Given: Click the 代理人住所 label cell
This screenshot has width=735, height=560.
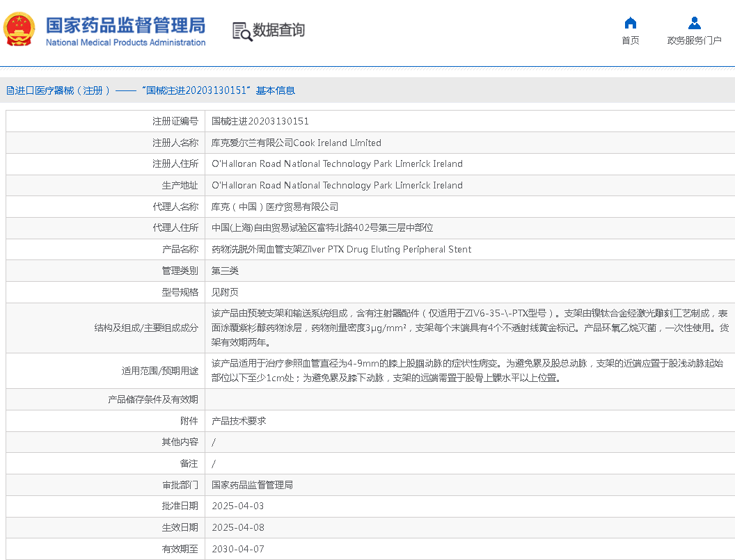Looking at the screenshot, I should [106, 227].
